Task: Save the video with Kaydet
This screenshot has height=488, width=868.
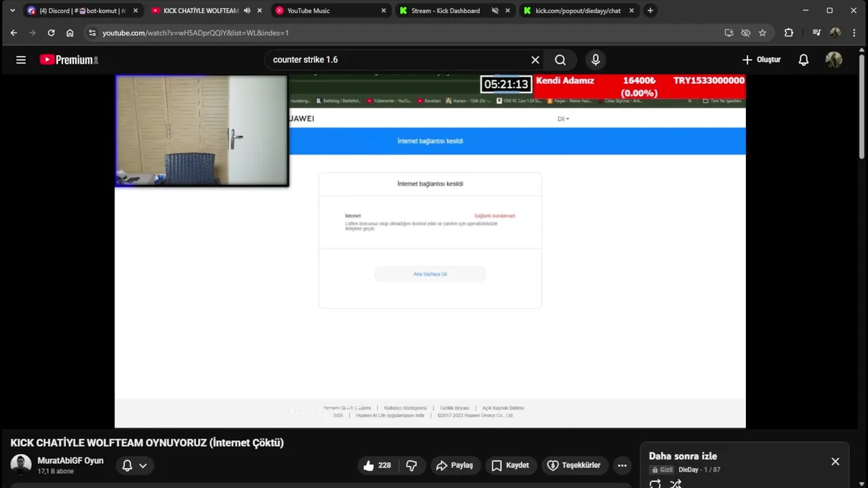Action: pos(510,466)
